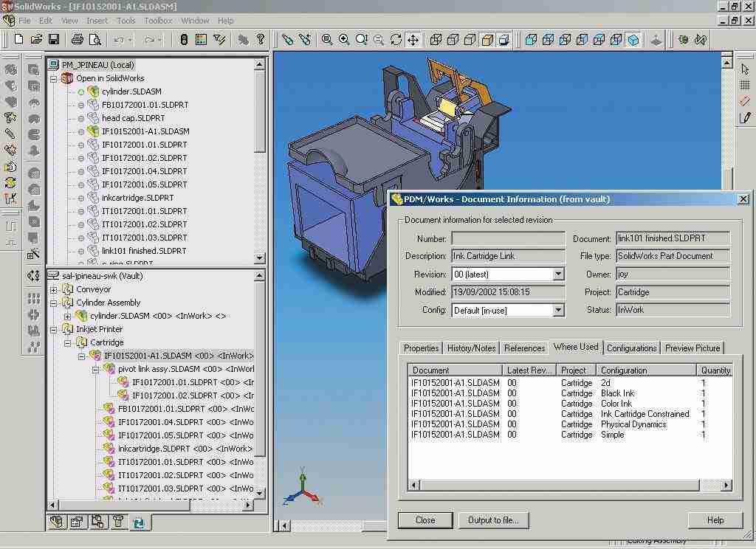Collapse the Cartridge folder
This screenshot has height=549, width=756.
pyautogui.click(x=67, y=342)
